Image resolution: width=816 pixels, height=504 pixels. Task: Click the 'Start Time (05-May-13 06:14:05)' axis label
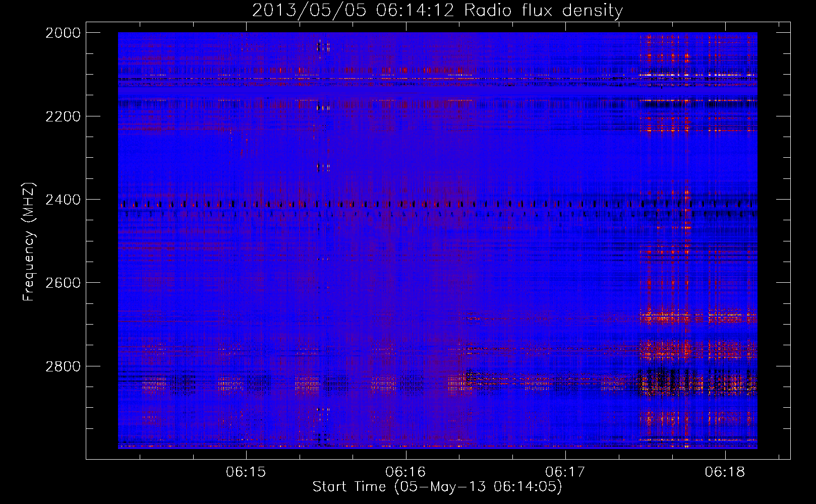437,487
